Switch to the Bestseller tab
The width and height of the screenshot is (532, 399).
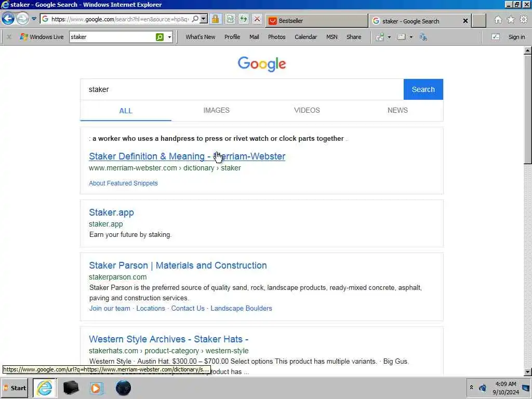[317, 21]
